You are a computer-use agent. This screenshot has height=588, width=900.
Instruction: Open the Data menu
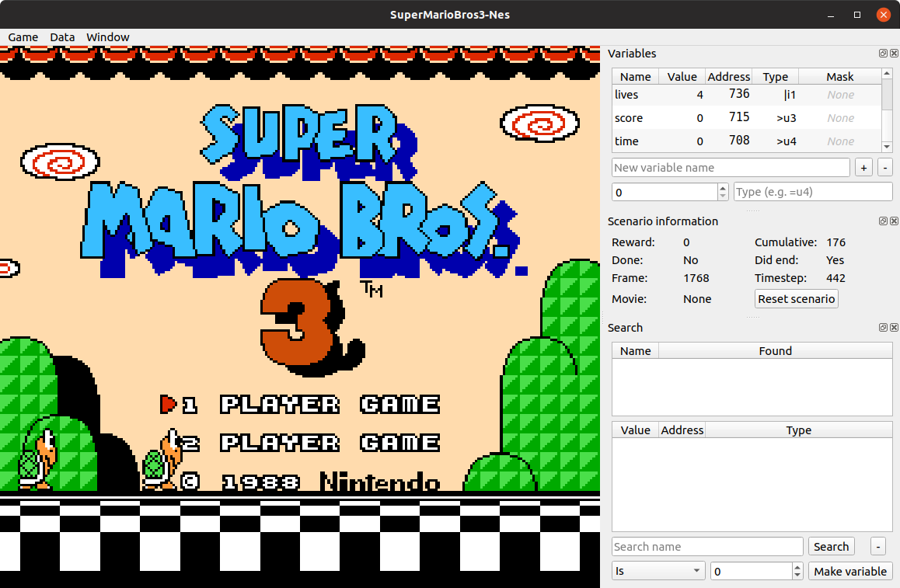tap(62, 37)
